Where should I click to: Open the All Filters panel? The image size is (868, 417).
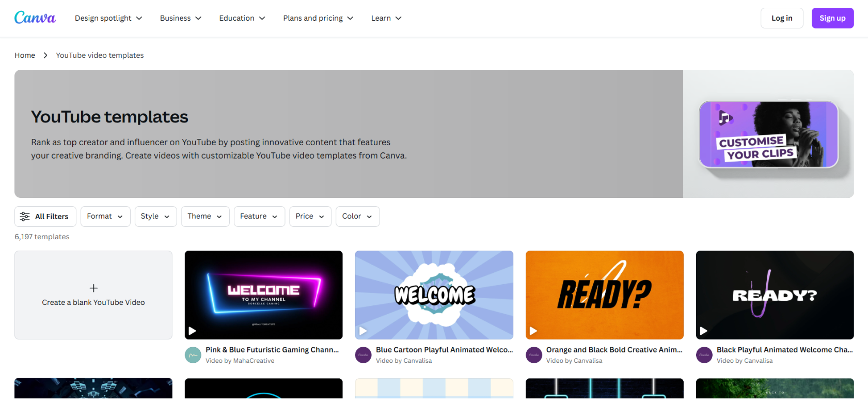click(x=45, y=217)
